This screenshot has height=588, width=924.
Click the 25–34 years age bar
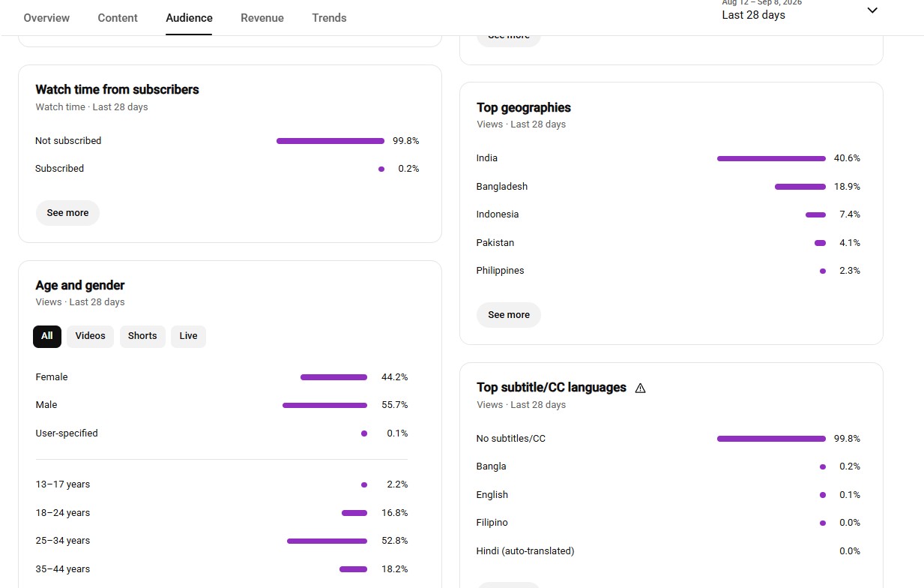pyautogui.click(x=327, y=541)
